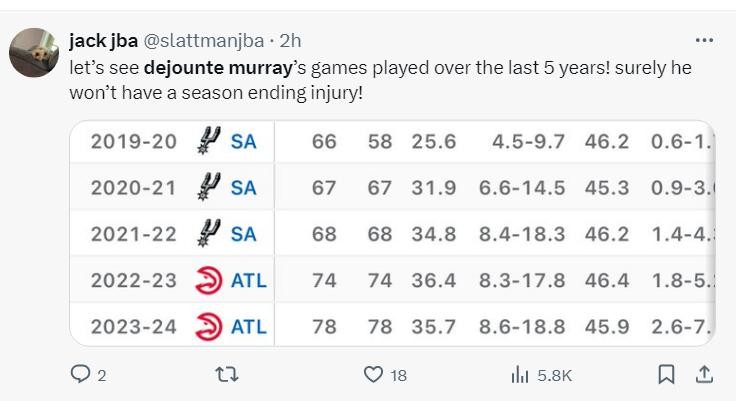Click the Hawks logo in 2023-24 row
Image resolution: width=737 pixels, height=401 pixels.
pyautogui.click(x=207, y=326)
